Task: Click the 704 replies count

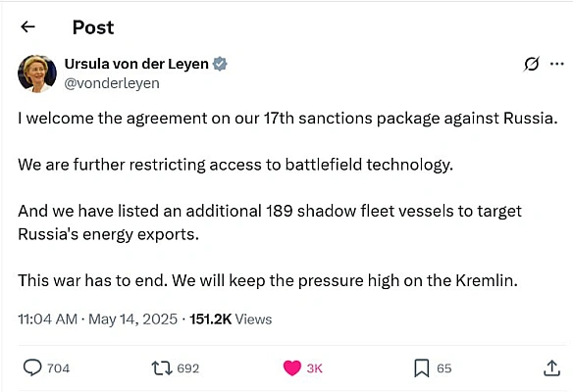Action: coord(58,368)
